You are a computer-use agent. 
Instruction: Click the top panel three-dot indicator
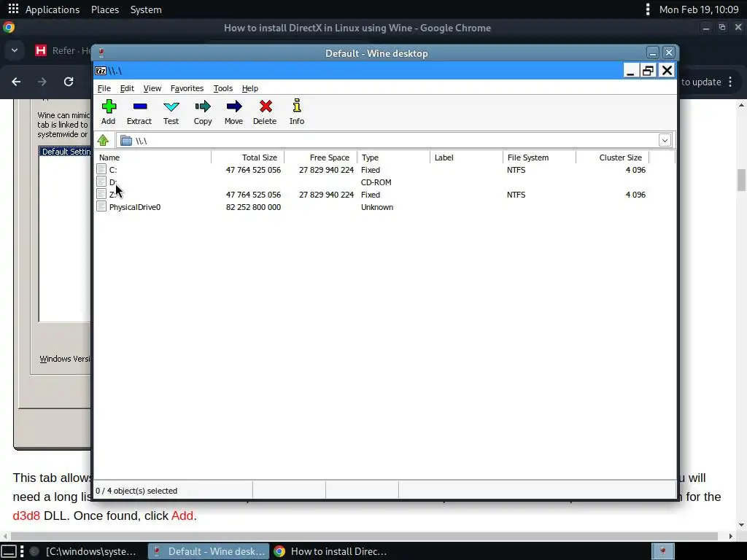[648, 9]
